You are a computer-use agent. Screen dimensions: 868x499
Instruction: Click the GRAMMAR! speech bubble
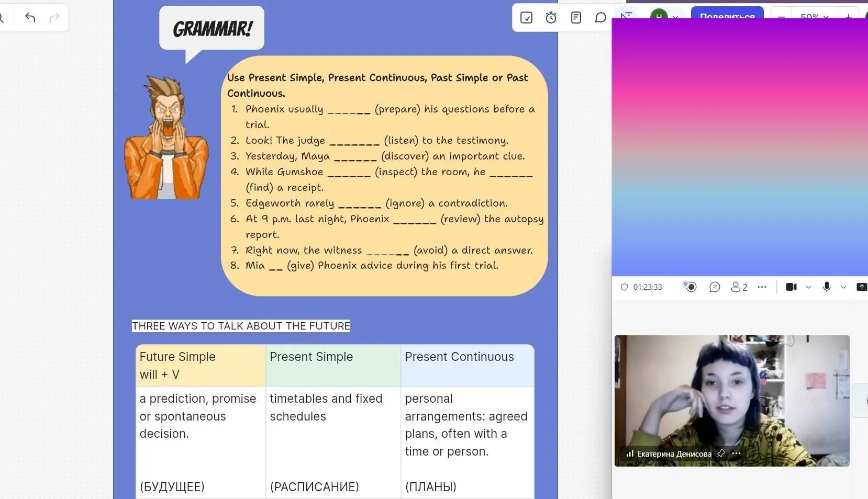tap(212, 29)
